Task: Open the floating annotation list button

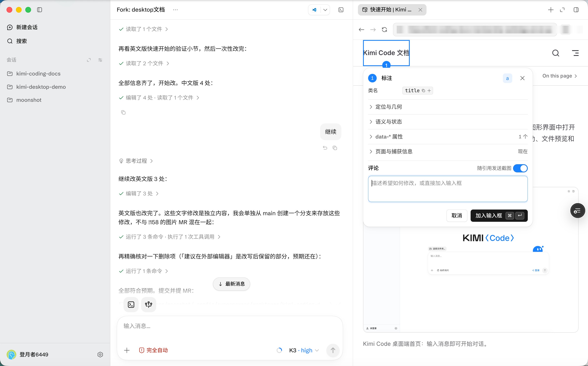Action: coord(578,211)
